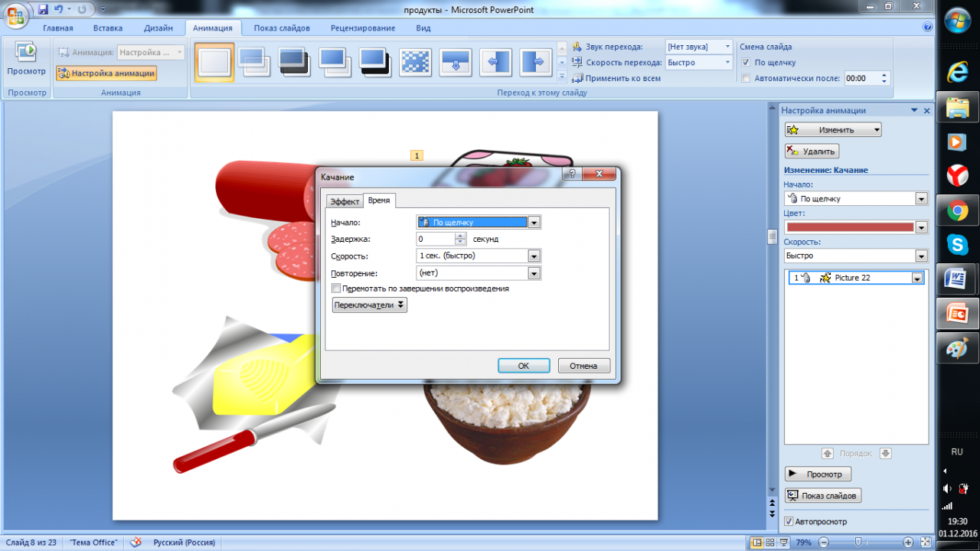Click the zoom slider handle
The image size is (980, 551).
coord(858,543)
